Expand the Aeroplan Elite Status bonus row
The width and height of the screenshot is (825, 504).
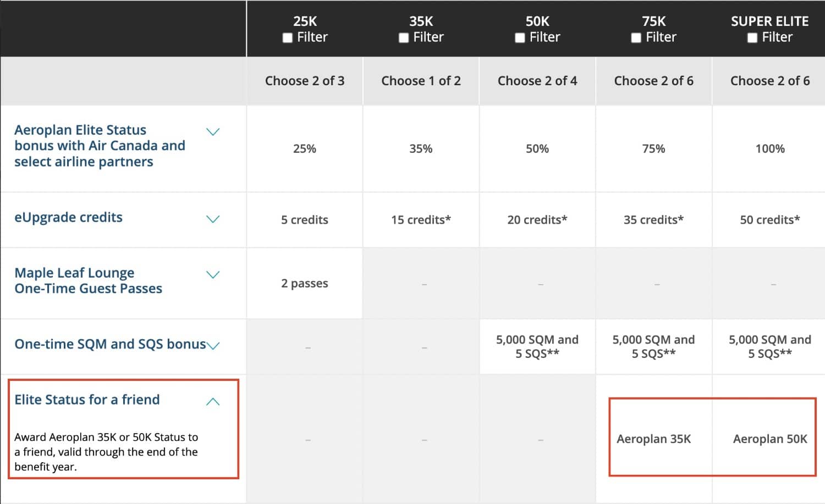pos(213,131)
